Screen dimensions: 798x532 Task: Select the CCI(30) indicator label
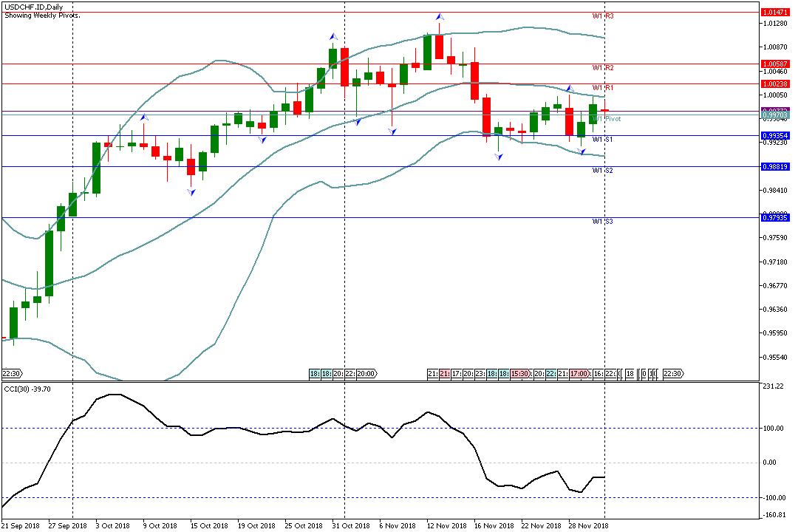(24, 389)
